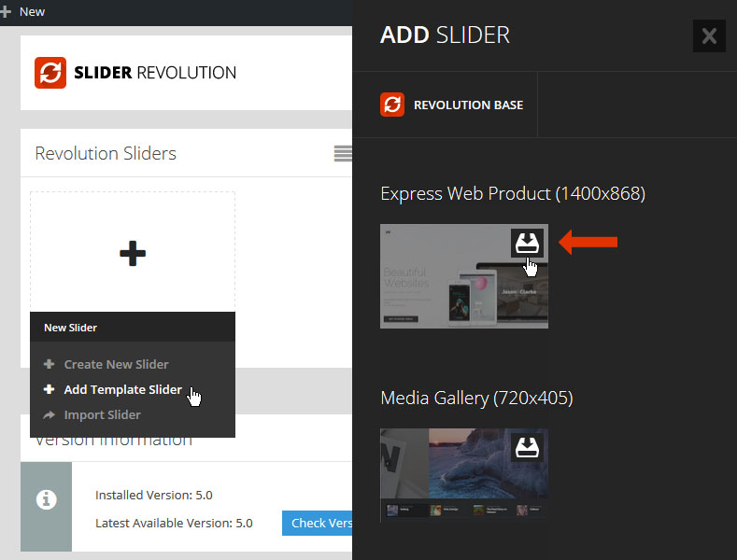The image size is (737, 560).
Task: Click the large plus icon for new slider
Action: pyautogui.click(x=133, y=252)
